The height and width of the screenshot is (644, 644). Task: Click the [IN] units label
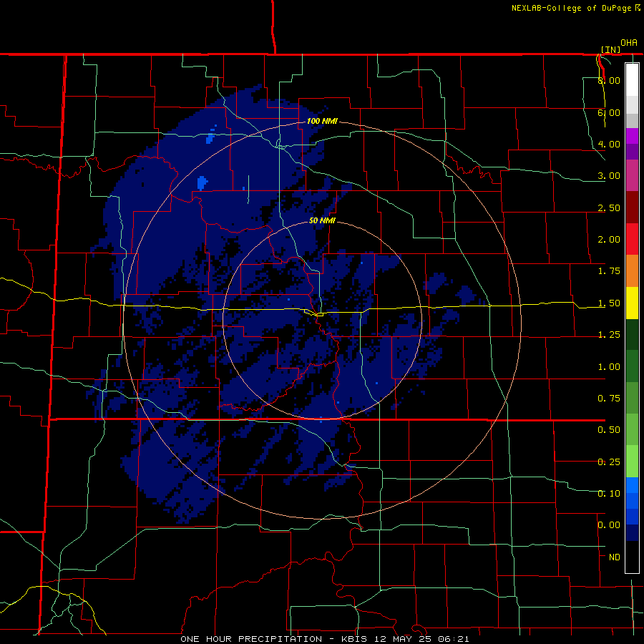point(611,49)
